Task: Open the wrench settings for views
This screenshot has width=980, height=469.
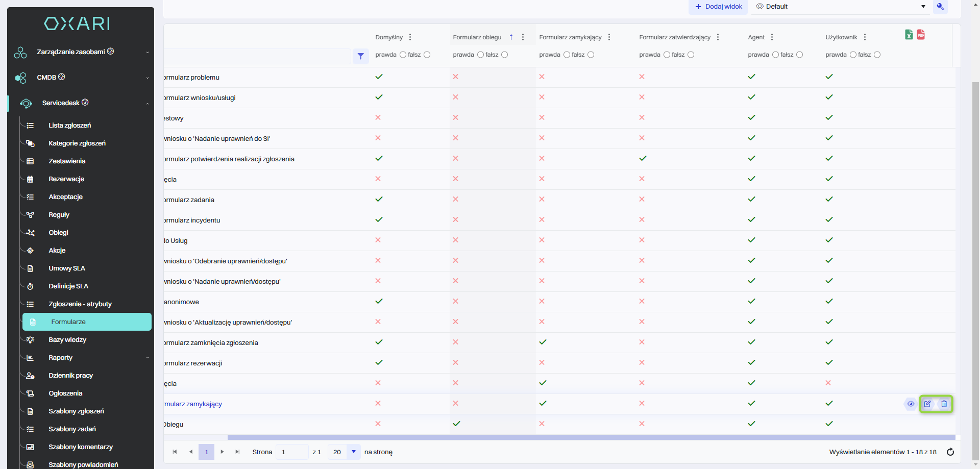Action: click(940, 7)
